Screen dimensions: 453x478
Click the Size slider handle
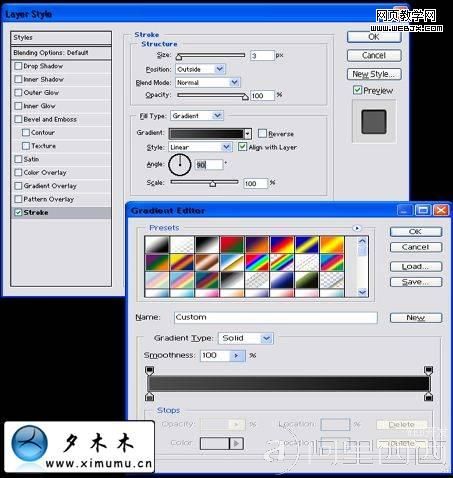[179, 57]
